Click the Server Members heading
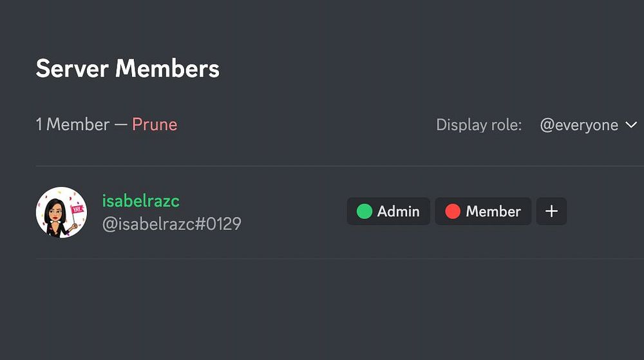644x360 pixels. point(128,68)
